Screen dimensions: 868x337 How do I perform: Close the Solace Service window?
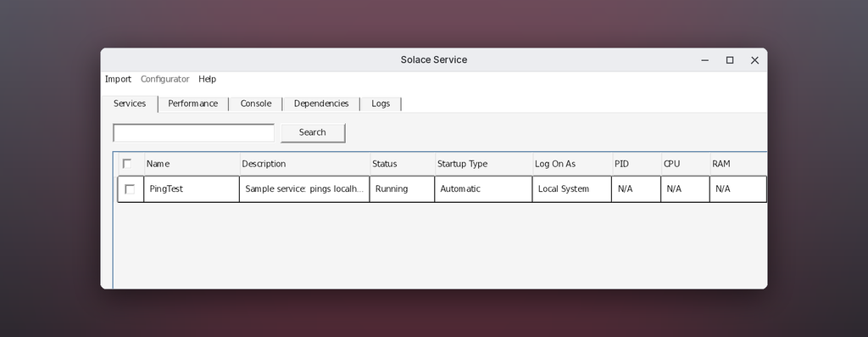point(754,60)
